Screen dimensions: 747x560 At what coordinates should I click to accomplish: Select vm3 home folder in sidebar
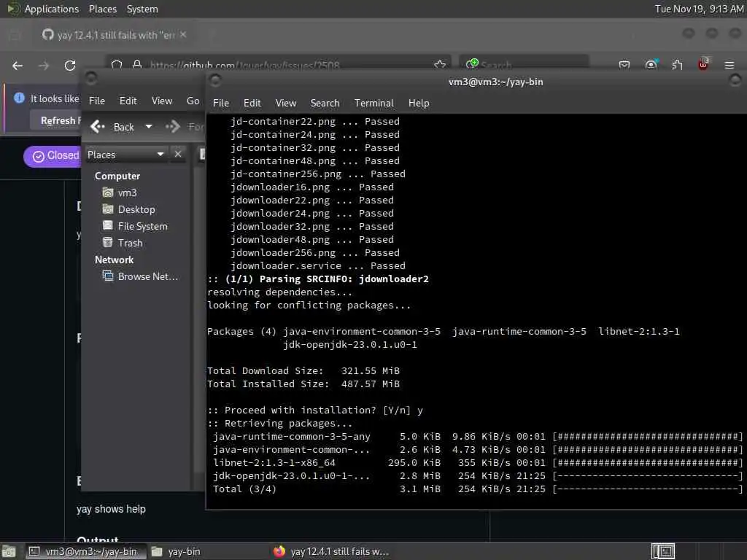[x=120, y=192]
